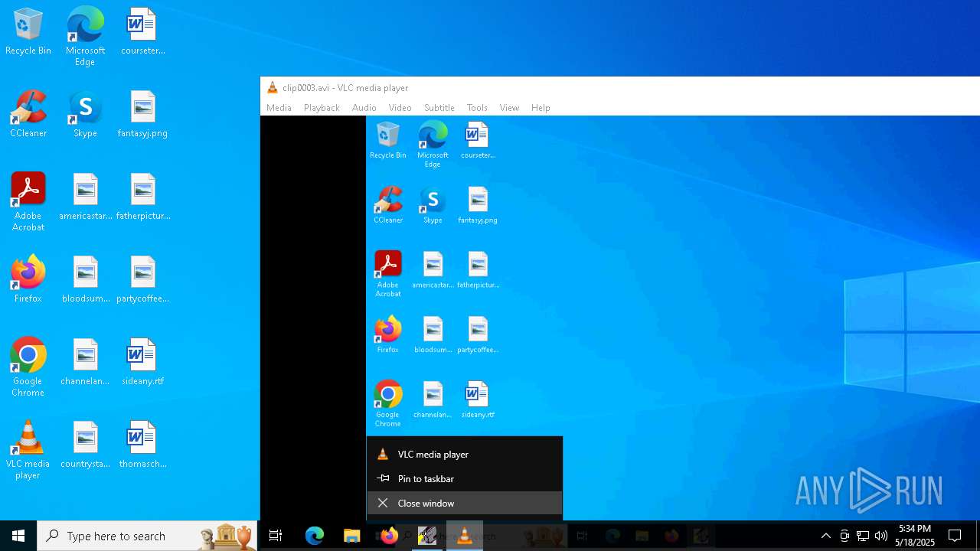
Task: Show hidden system tray icons
Action: 825,536
